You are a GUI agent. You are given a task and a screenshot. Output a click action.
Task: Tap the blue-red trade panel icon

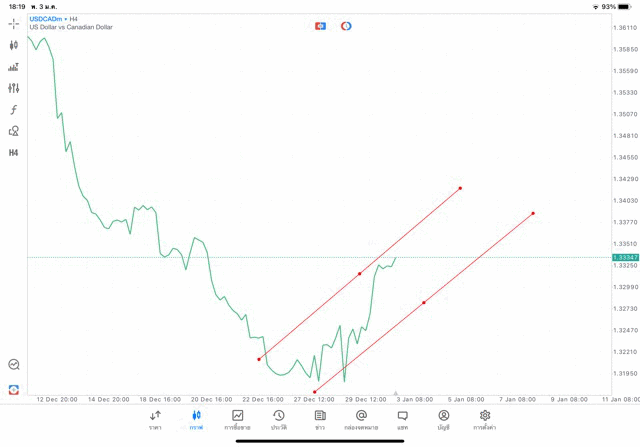320,25
